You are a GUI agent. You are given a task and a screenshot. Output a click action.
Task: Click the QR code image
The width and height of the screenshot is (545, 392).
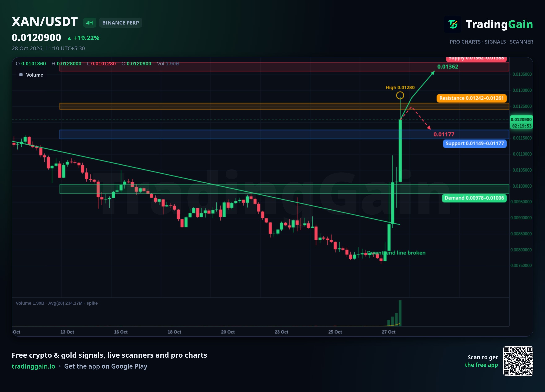click(x=518, y=361)
